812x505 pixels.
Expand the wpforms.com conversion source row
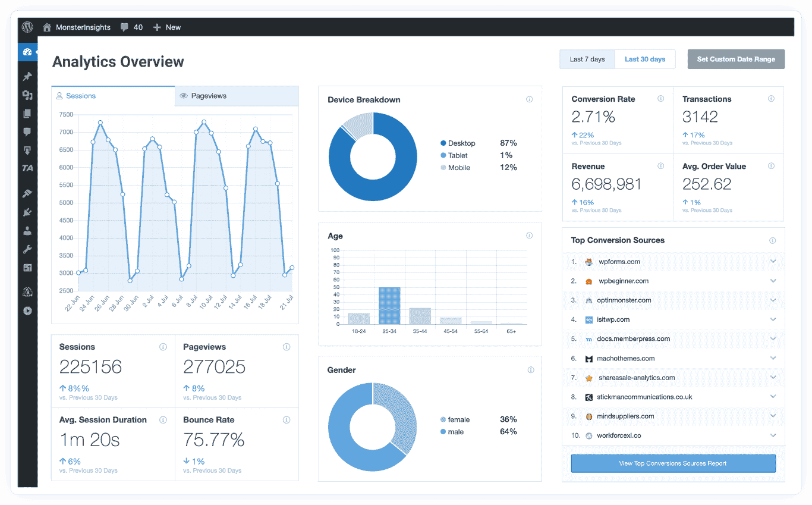(x=773, y=262)
